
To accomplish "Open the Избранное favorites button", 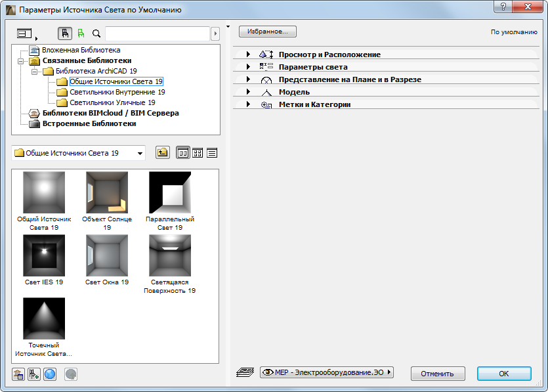I will click(x=268, y=32).
